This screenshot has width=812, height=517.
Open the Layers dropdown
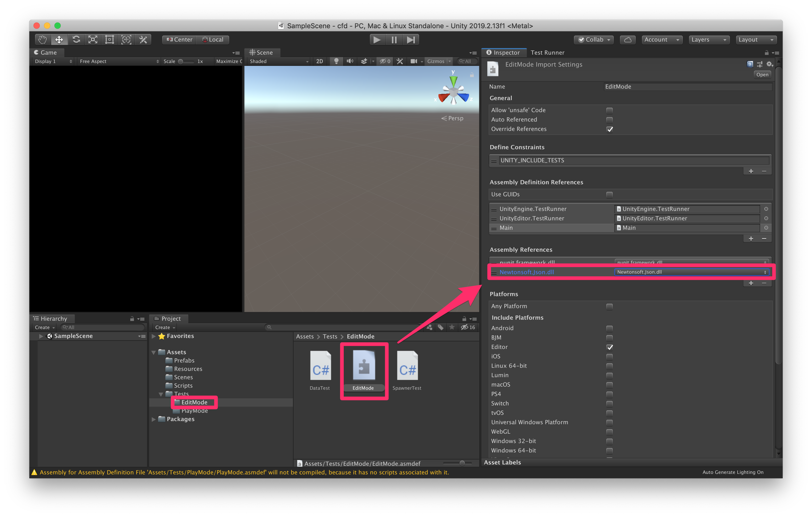tap(708, 40)
